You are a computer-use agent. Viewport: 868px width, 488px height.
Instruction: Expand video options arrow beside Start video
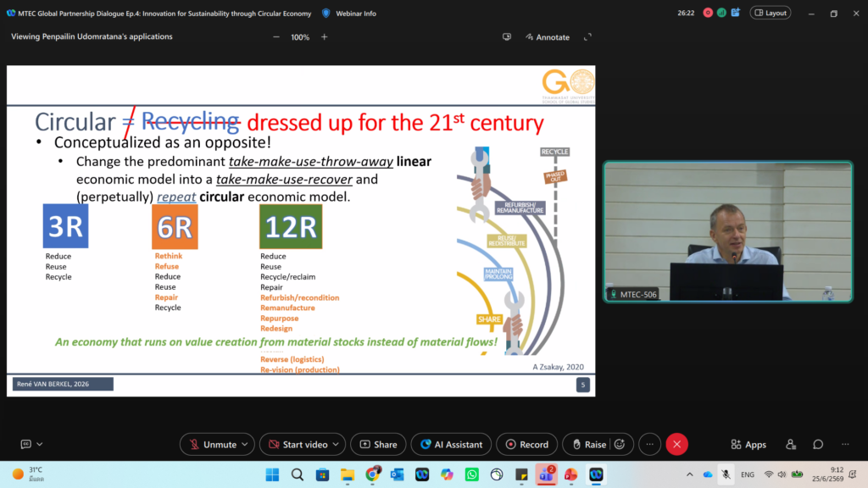pos(336,444)
